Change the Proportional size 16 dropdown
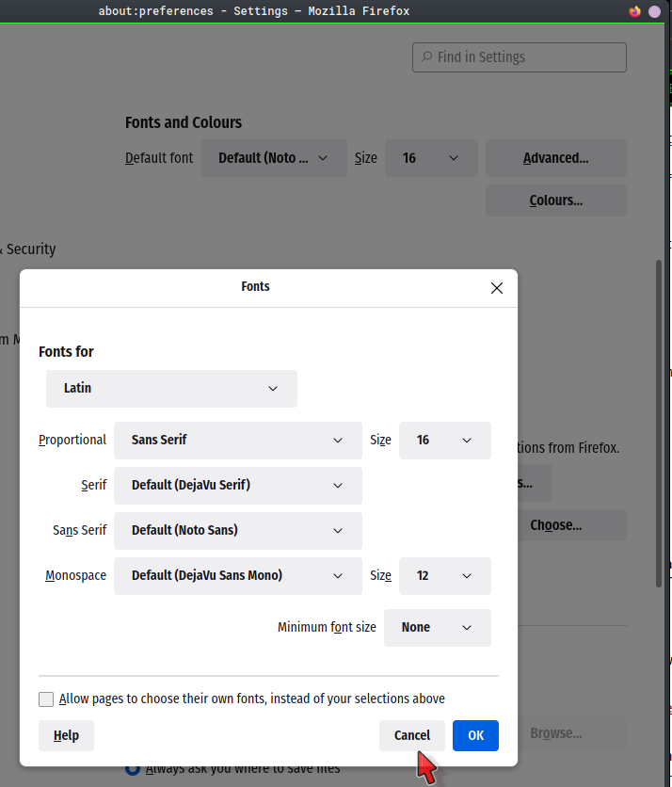Image resolution: width=672 pixels, height=787 pixels. pyautogui.click(x=444, y=441)
